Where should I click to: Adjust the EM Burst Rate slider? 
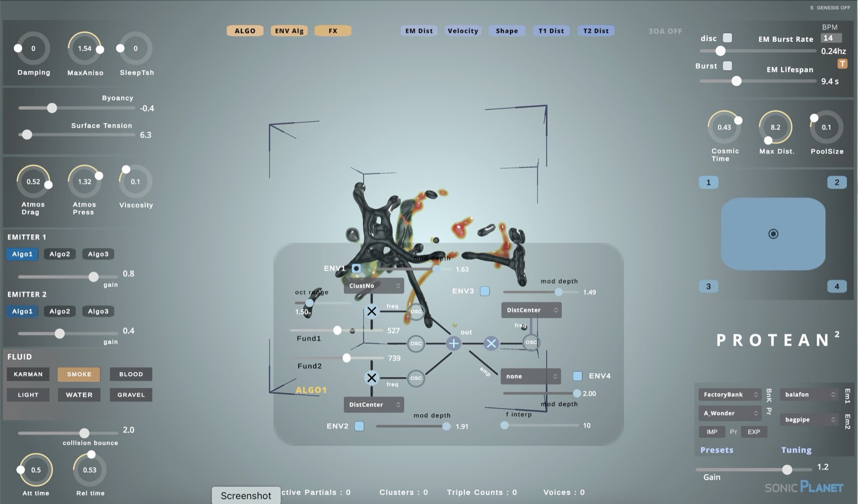click(x=758, y=51)
